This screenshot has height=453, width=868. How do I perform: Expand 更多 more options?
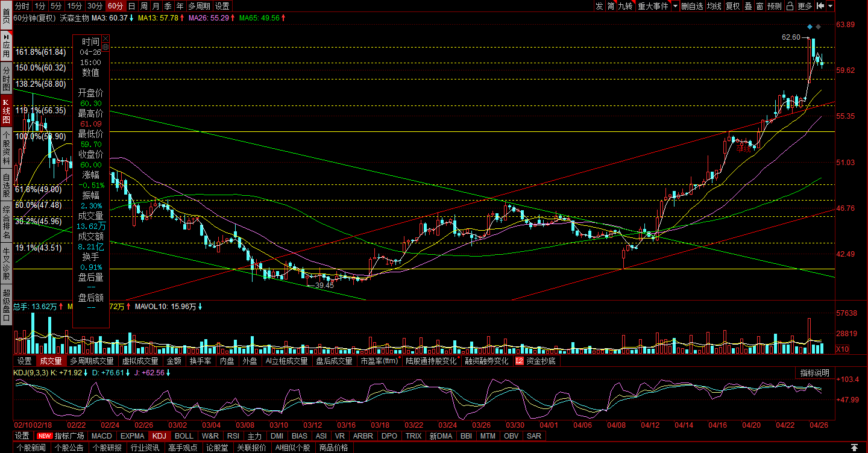pyautogui.click(x=805, y=6)
